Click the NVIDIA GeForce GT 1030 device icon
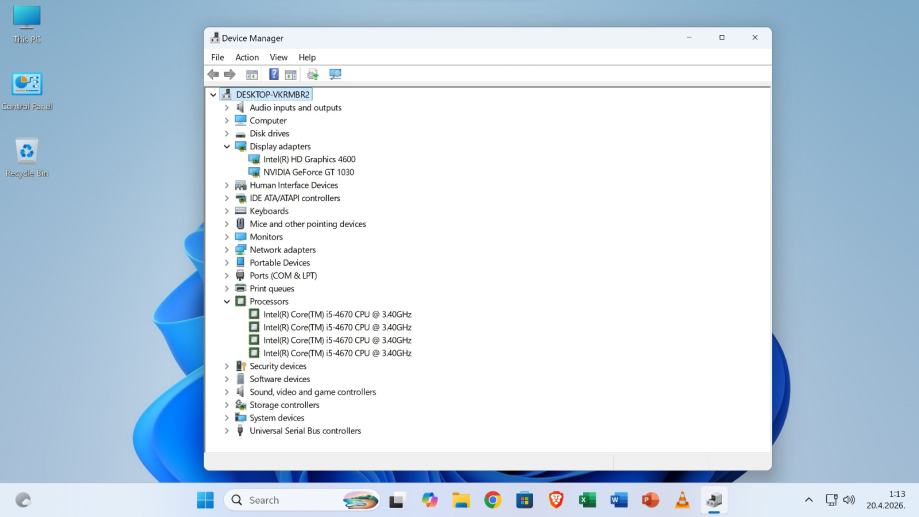 (254, 172)
